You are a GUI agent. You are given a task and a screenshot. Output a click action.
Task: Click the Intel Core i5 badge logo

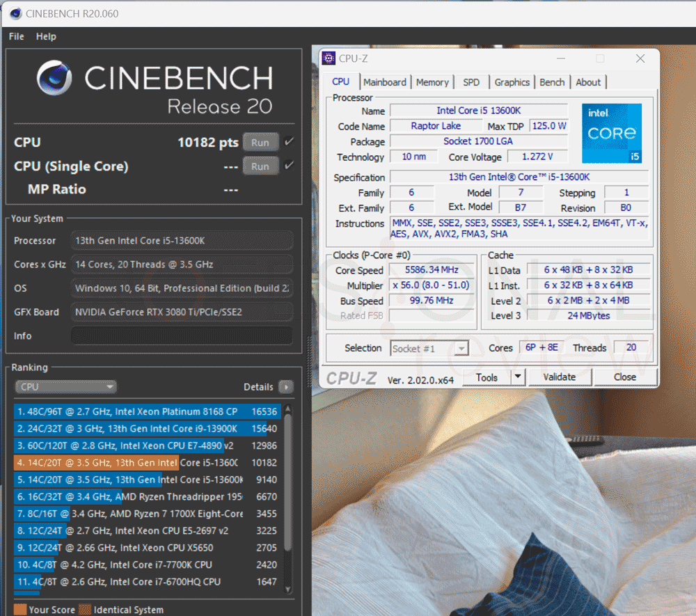(612, 133)
